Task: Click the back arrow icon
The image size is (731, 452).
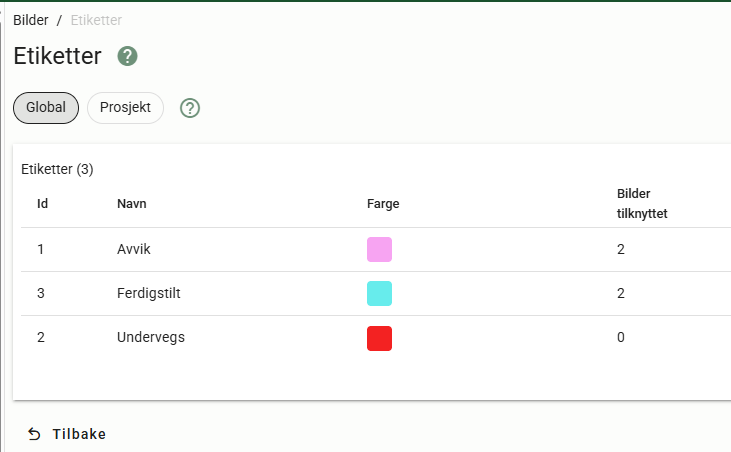Action: [34, 434]
